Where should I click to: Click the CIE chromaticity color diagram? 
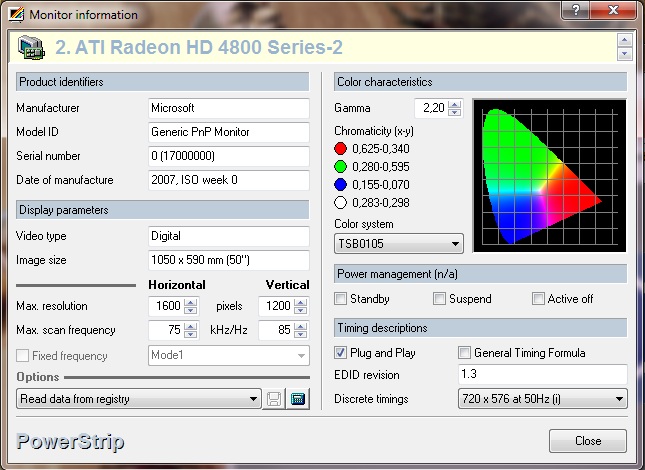[550, 176]
